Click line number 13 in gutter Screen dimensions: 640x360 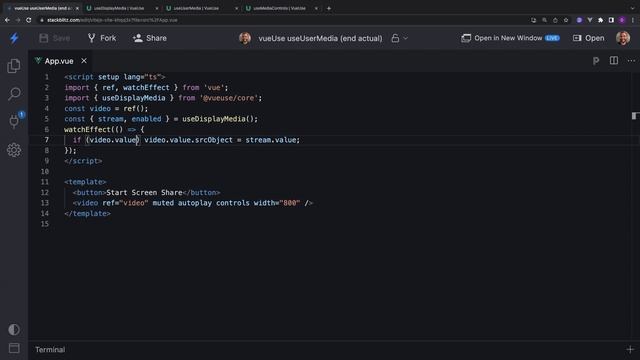click(x=44, y=203)
